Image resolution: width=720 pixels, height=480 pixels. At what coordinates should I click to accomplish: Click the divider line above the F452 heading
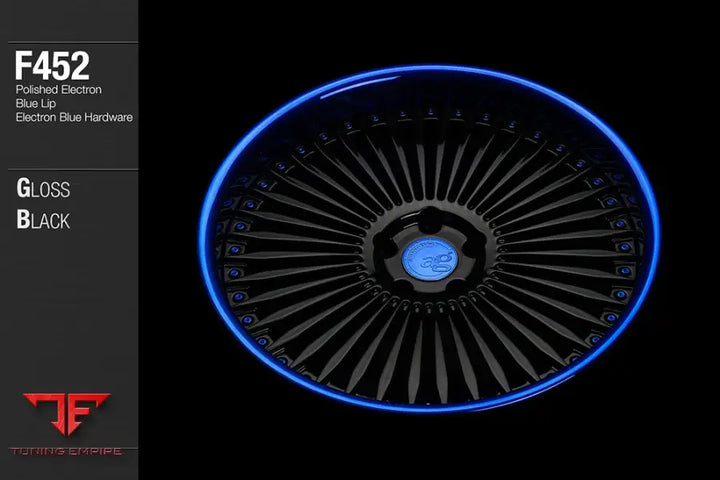pos(68,42)
